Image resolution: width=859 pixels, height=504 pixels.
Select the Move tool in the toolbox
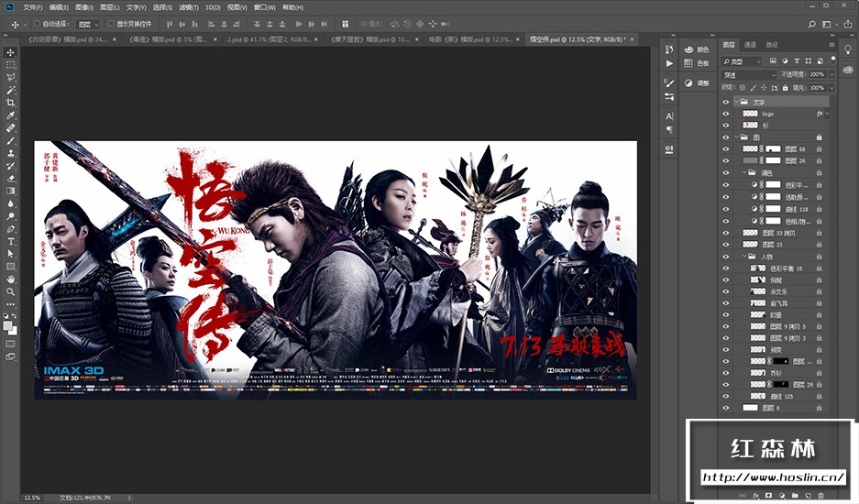click(x=10, y=52)
